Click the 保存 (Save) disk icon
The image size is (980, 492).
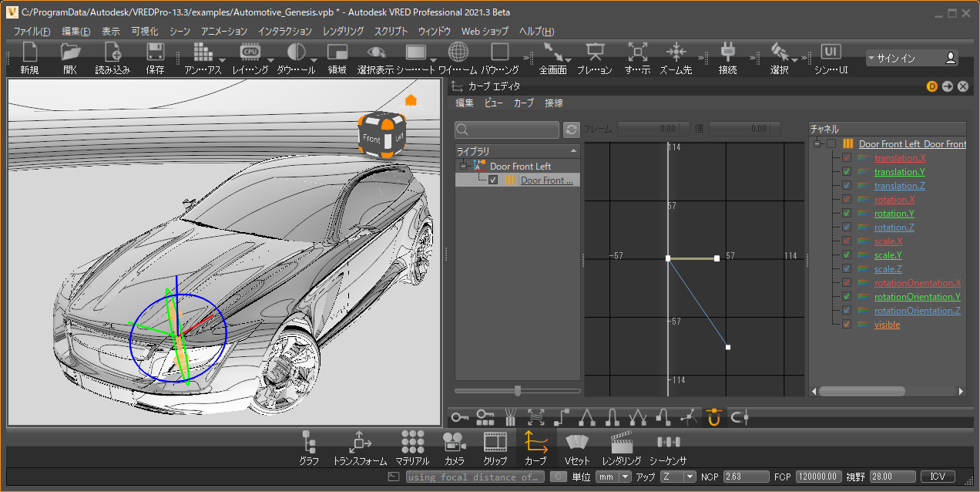[x=154, y=52]
